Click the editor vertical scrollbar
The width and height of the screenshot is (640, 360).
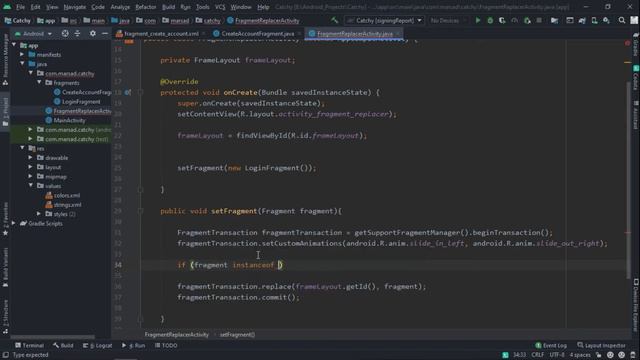coord(628,180)
